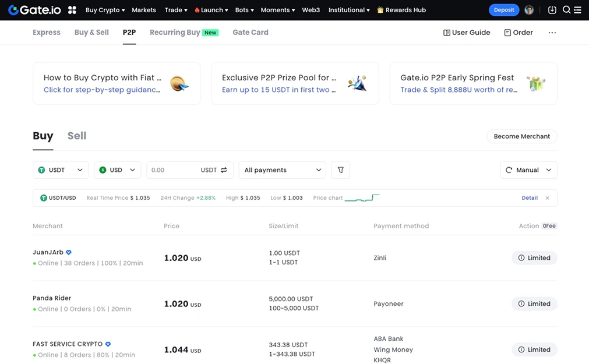Open the hamburger menu at top right
Image resolution: width=589 pixels, height=364 pixels.
(579, 10)
